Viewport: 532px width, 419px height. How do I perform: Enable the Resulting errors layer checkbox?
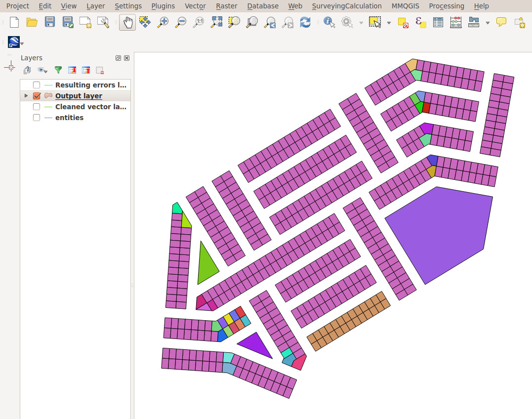point(36,85)
